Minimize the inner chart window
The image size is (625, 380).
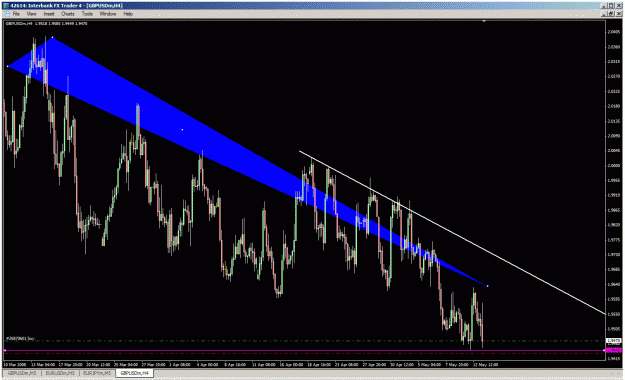pos(605,14)
